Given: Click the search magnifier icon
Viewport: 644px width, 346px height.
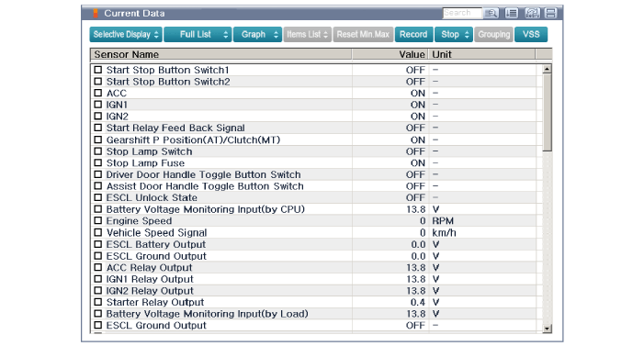Looking at the screenshot, I should pyautogui.click(x=491, y=13).
